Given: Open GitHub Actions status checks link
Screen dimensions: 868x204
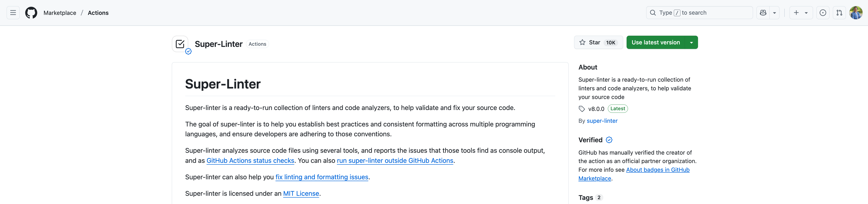Looking at the screenshot, I should tap(250, 161).
